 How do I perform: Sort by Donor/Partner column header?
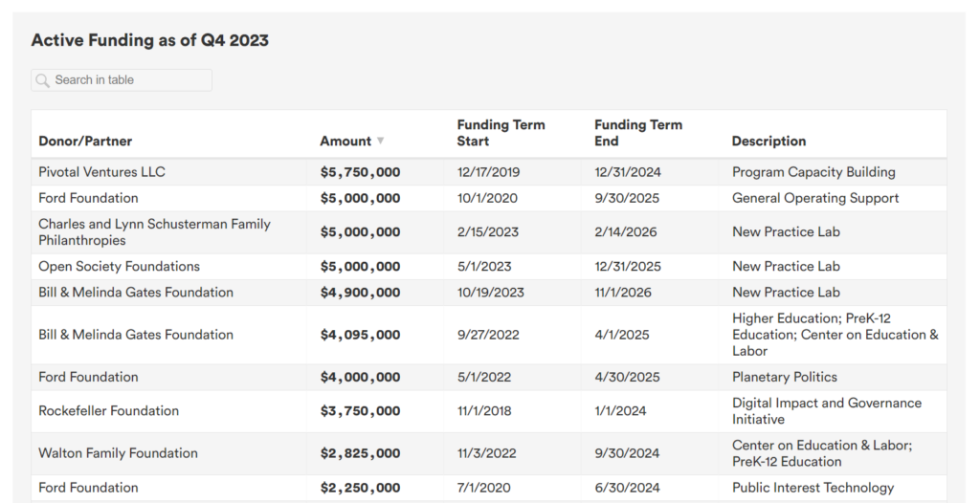tap(85, 142)
